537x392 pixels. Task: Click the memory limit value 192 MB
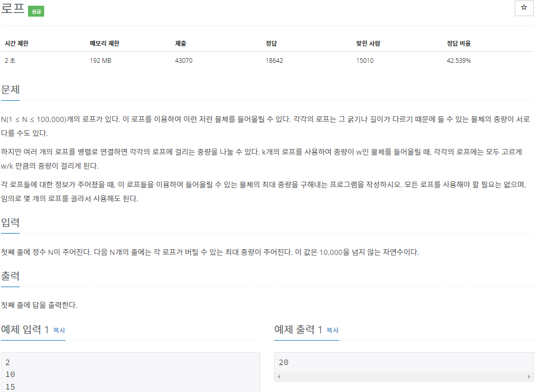point(100,61)
